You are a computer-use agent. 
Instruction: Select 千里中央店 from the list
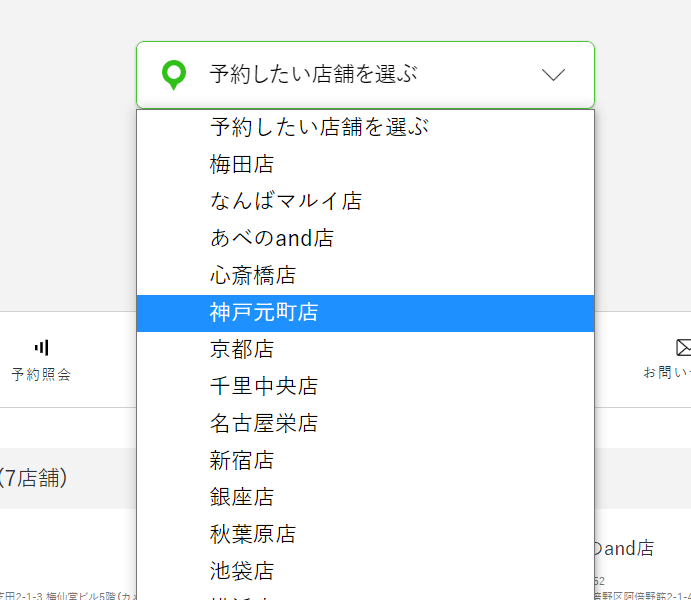click(264, 386)
